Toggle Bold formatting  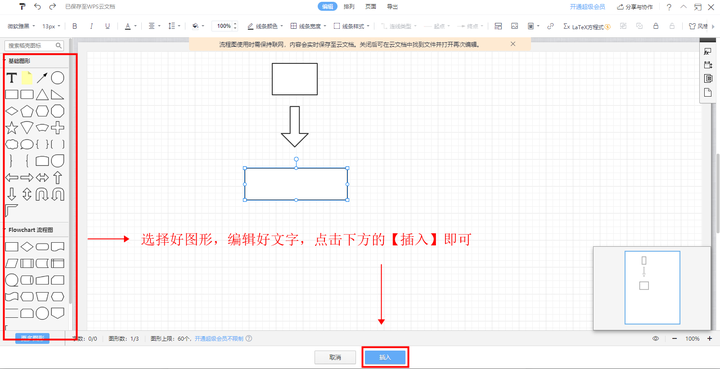point(75,26)
